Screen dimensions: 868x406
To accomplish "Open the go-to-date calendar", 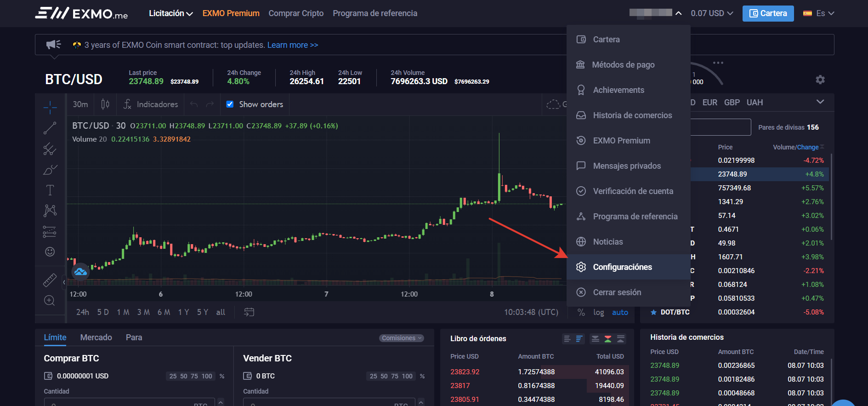I will click(x=249, y=312).
